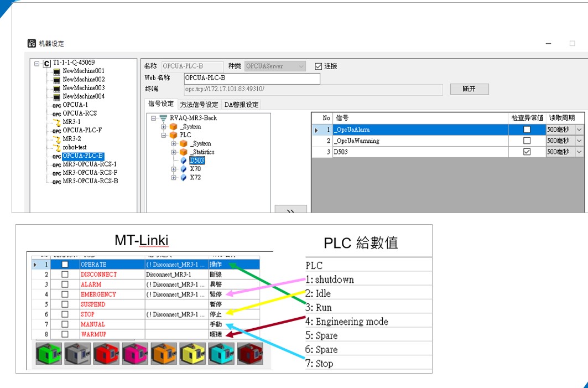Click blue tag icon beside X70
The width and height of the screenshot is (588, 388).
(x=184, y=169)
